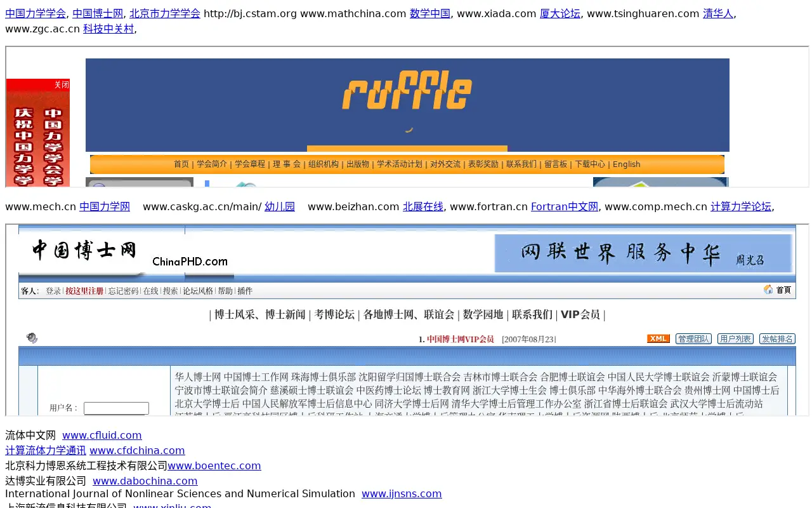Open the www.dabochina.com link
This screenshot has width=812, height=508.
tap(145, 481)
